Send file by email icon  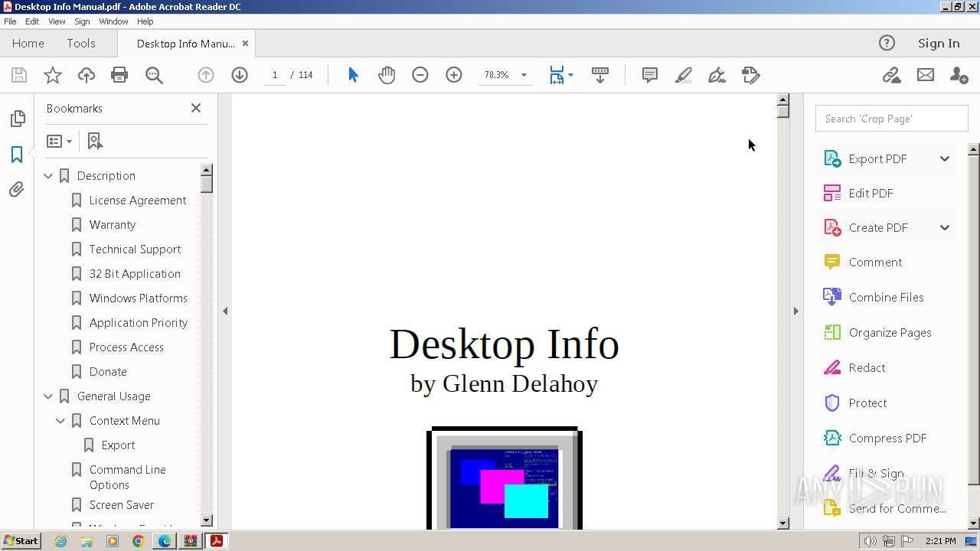926,75
